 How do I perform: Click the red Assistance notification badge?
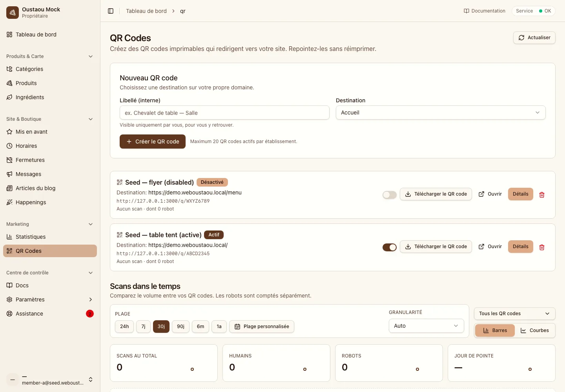coord(90,314)
